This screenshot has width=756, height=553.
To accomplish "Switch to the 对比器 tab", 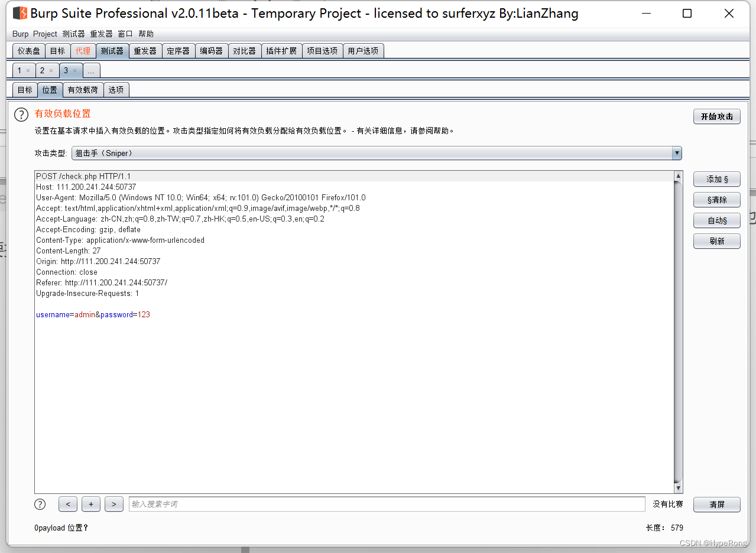I will pos(244,51).
